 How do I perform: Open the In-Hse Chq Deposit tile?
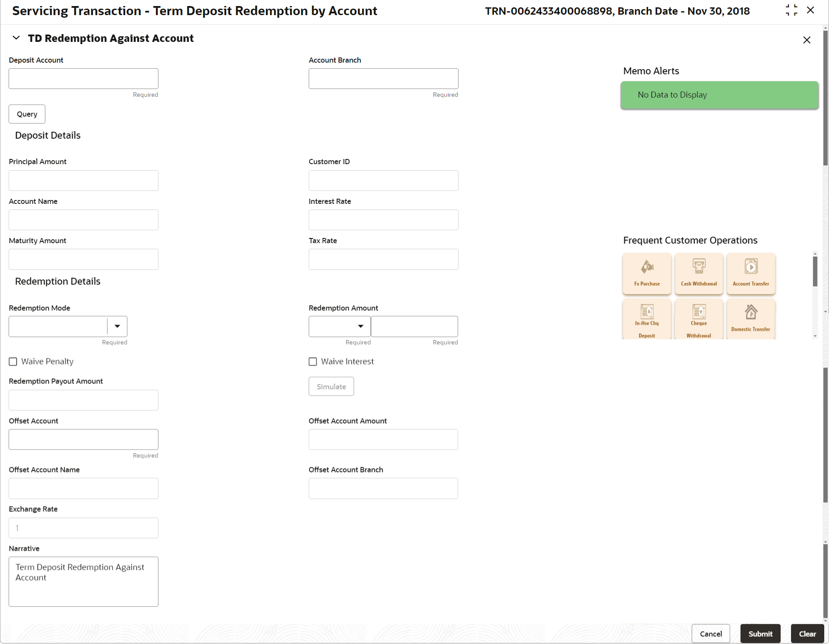point(646,320)
